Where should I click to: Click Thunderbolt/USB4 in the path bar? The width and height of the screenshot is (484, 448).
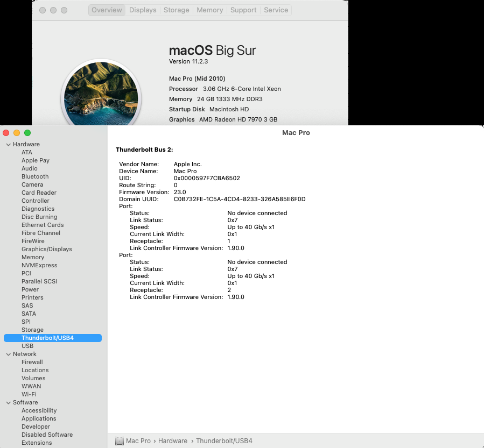tap(224, 441)
